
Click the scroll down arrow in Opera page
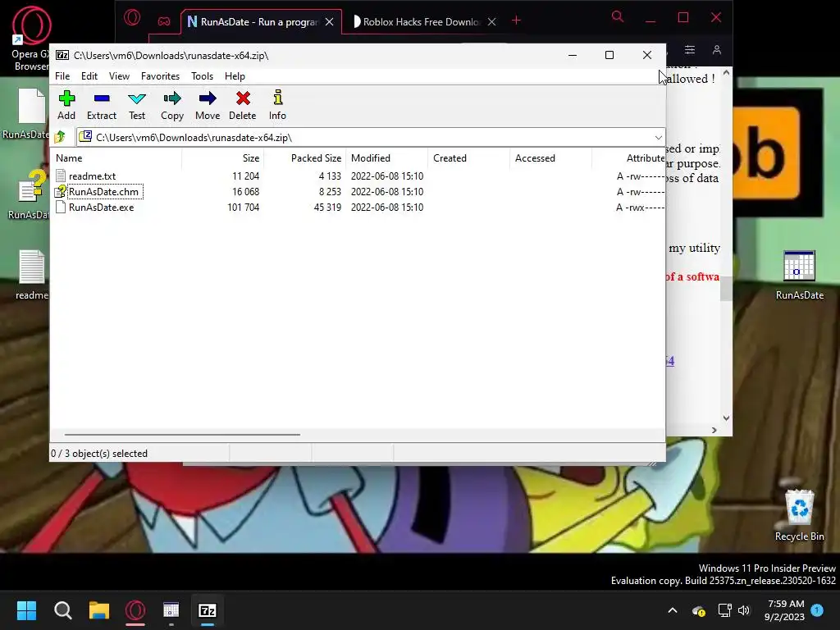click(x=727, y=418)
